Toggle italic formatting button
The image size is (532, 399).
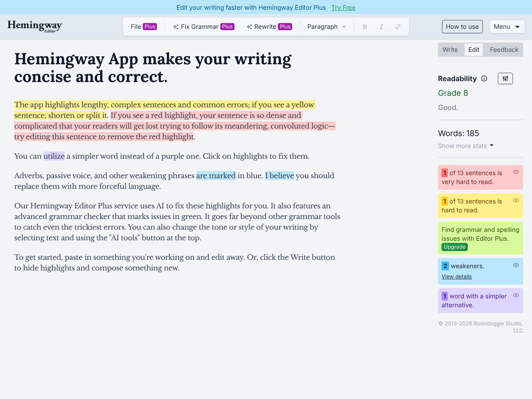[381, 27]
